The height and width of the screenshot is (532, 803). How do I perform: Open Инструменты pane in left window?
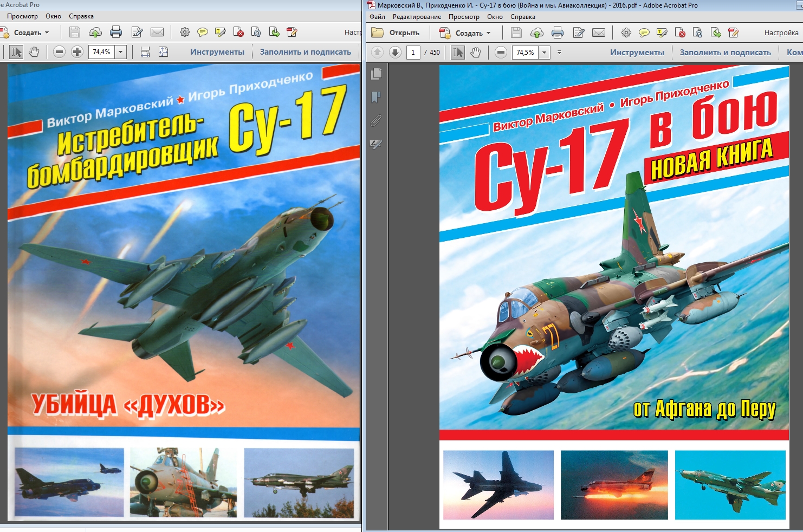click(x=217, y=52)
